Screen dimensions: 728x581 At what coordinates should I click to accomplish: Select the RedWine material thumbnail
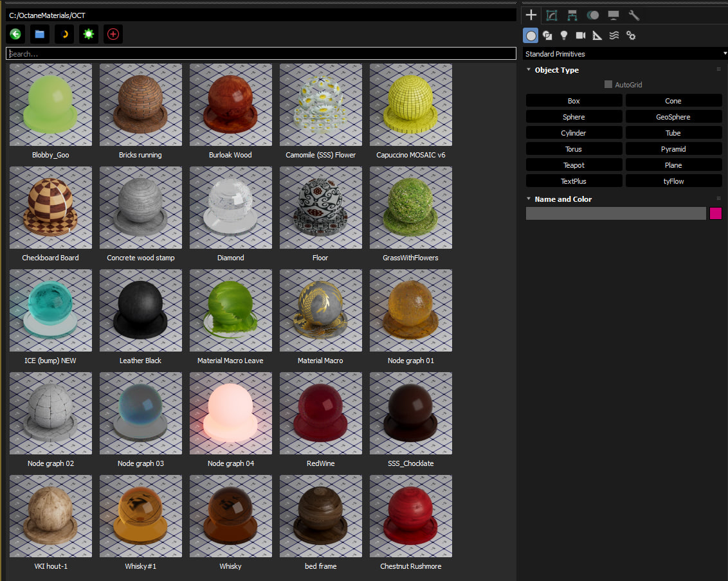(x=321, y=413)
